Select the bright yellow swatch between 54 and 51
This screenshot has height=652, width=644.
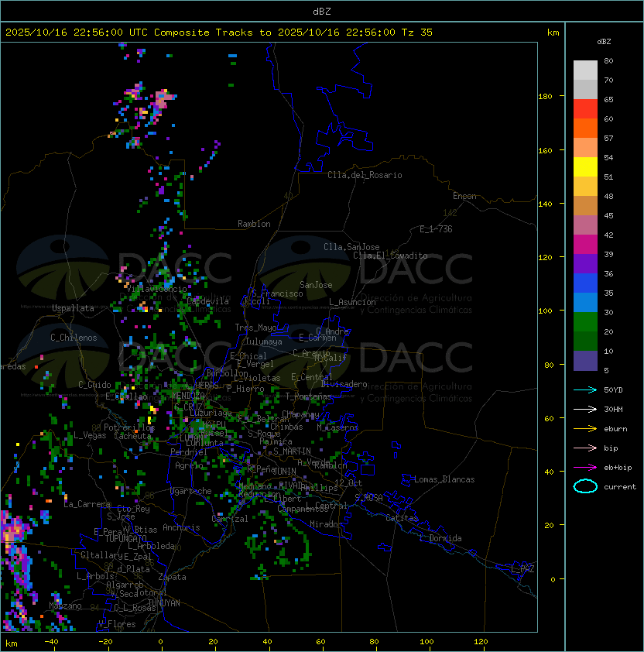(585, 167)
